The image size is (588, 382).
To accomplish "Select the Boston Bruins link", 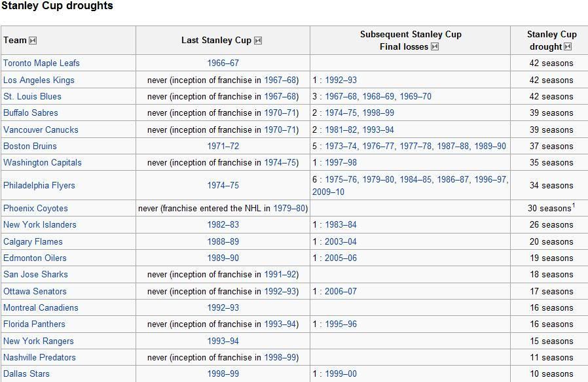I will [x=30, y=146].
